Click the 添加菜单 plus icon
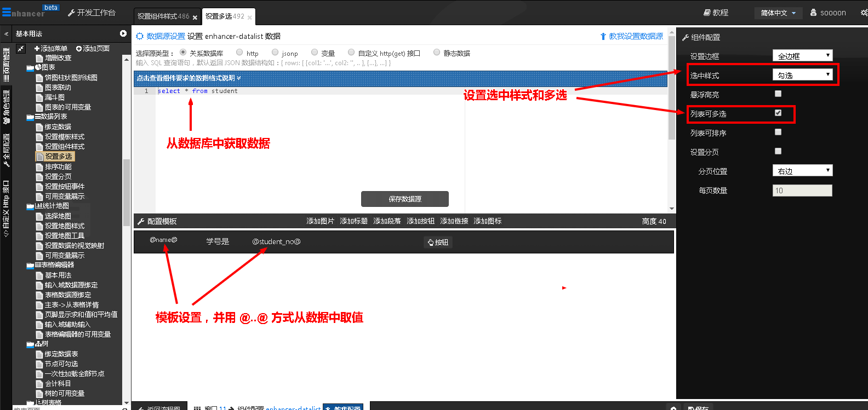The image size is (868, 410). [x=37, y=49]
